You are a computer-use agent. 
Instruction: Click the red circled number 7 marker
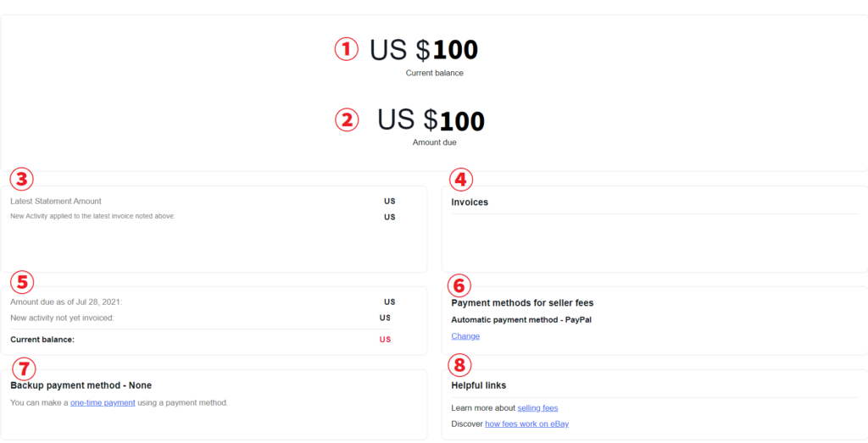coord(23,368)
